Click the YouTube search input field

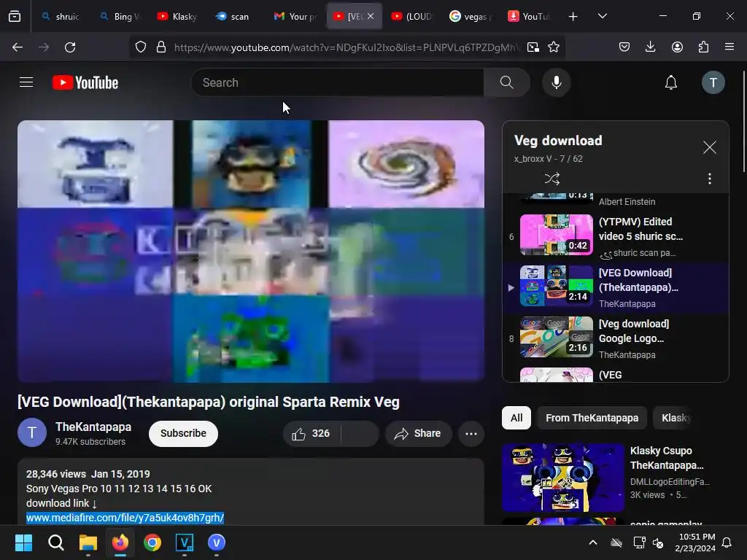337,82
